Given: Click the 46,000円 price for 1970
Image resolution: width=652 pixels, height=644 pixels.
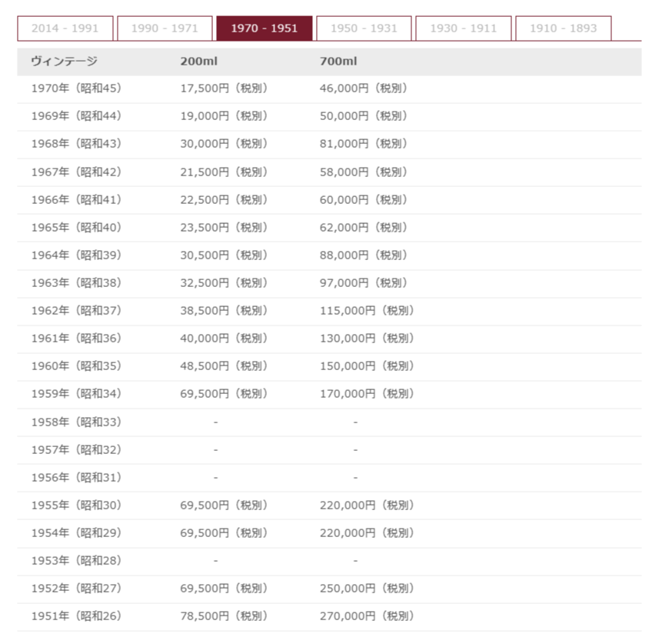Looking at the screenshot, I should [x=363, y=88].
